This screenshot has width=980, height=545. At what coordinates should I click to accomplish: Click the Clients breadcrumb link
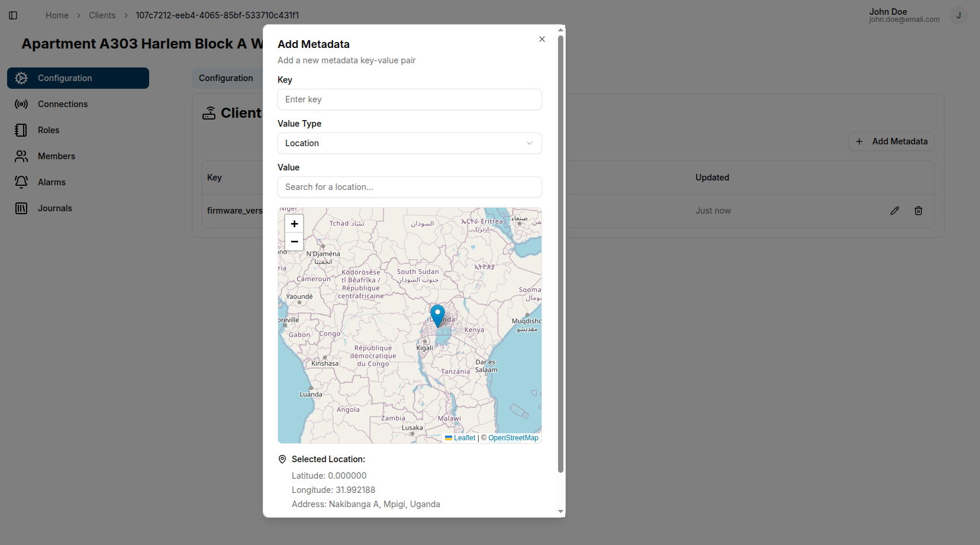102,15
